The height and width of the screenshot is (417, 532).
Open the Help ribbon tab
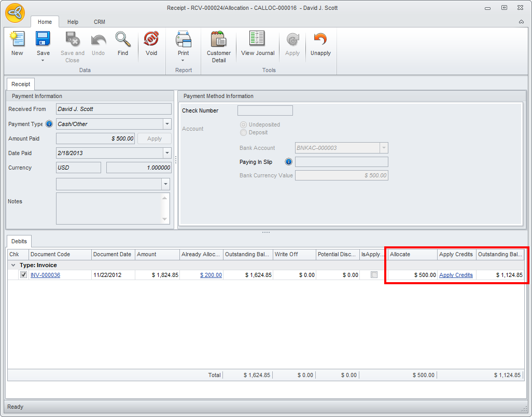pos(73,22)
